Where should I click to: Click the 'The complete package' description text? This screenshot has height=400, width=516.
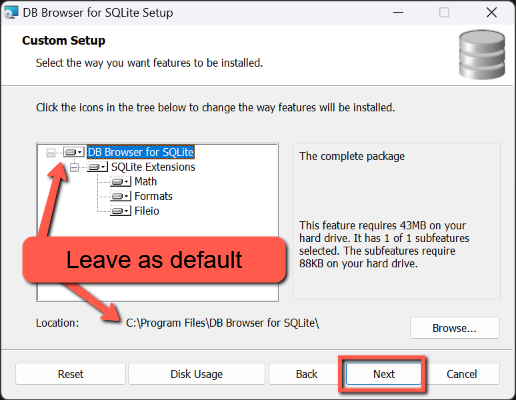pyautogui.click(x=352, y=156)
